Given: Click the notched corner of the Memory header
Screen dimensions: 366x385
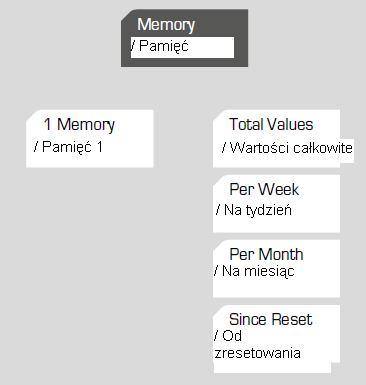Looking at the screenshot, I should coord(125,14).
